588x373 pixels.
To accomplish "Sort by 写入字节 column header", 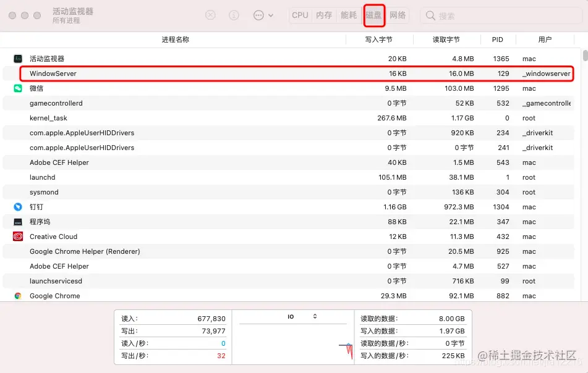I will pyautogui.click(x=378, y=40).
